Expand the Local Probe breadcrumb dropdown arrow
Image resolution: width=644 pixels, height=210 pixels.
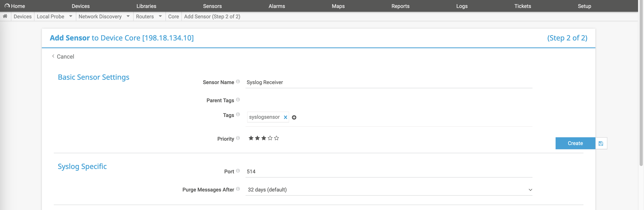click(x=71, y=16)
